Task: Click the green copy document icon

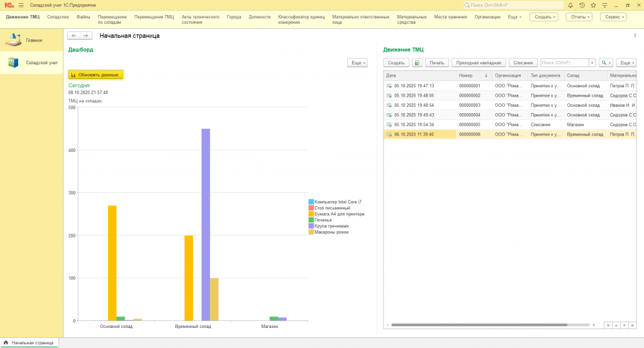Action: [x=416, y=63]
